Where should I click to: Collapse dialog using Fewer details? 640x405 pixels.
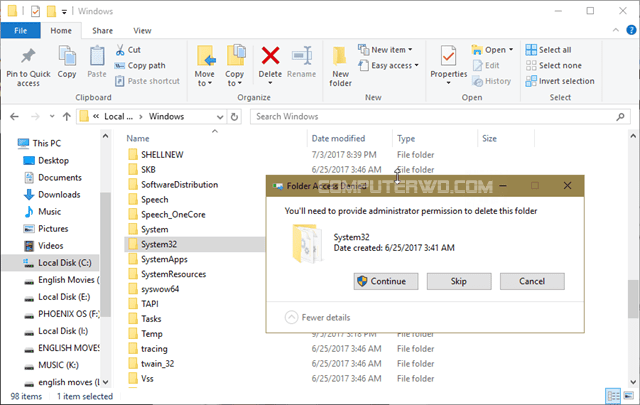[317, 317]
